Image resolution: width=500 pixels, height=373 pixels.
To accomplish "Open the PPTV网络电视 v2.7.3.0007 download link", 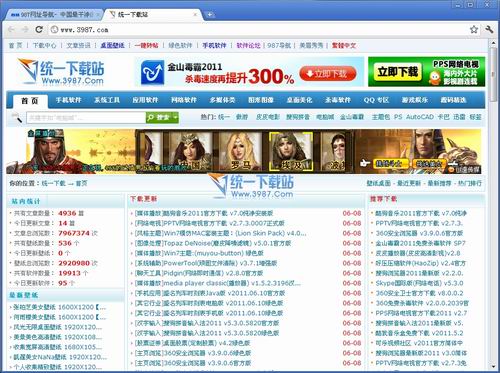I will pos(210,223).
